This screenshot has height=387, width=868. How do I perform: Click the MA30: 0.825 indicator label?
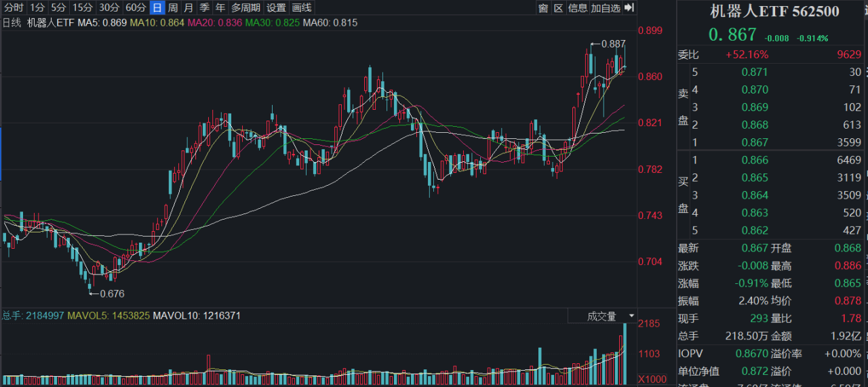click(273, 23)
